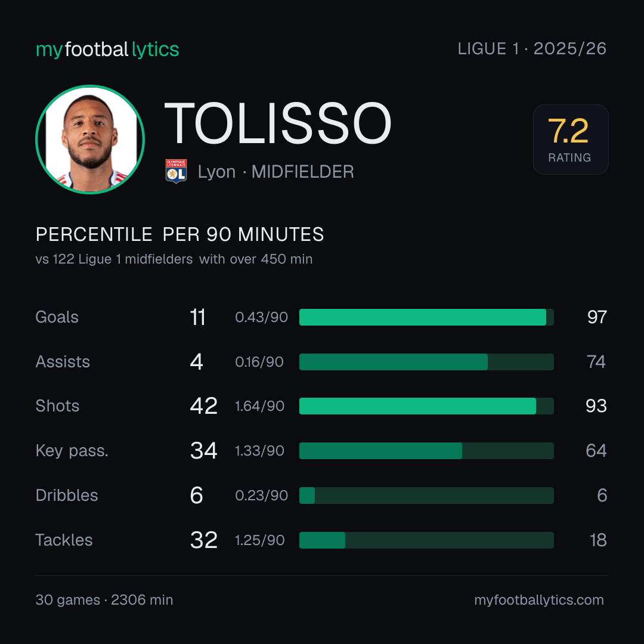Click the Dribbles percentile bar
The height and width of the screenshot is (644, 644).
point(426,496)
